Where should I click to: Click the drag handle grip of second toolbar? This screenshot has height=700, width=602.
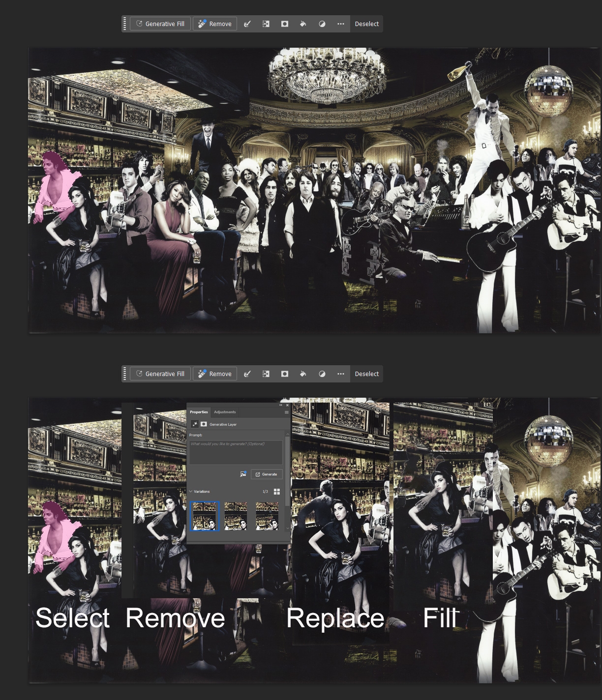(125, 374)
